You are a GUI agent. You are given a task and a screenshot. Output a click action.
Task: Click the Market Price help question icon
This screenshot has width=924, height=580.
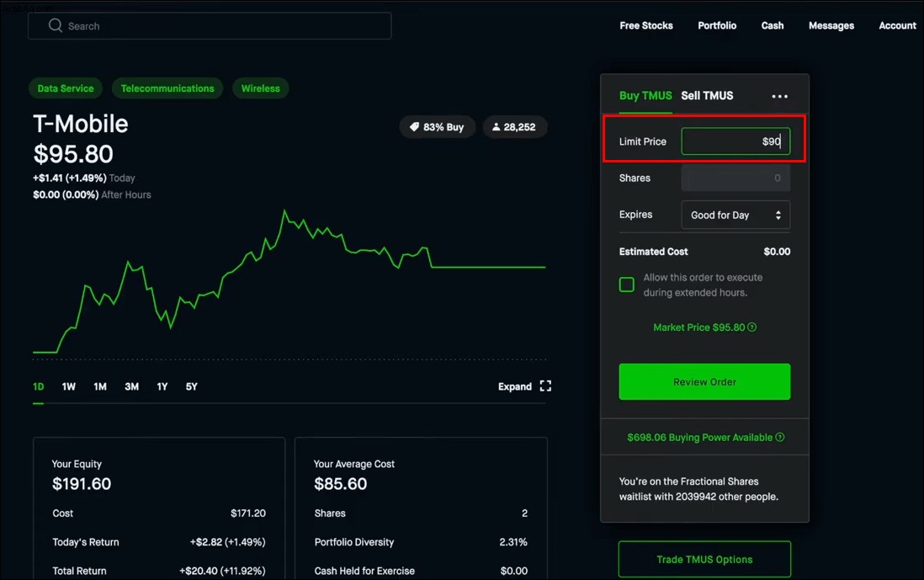(x=752, y=327)
